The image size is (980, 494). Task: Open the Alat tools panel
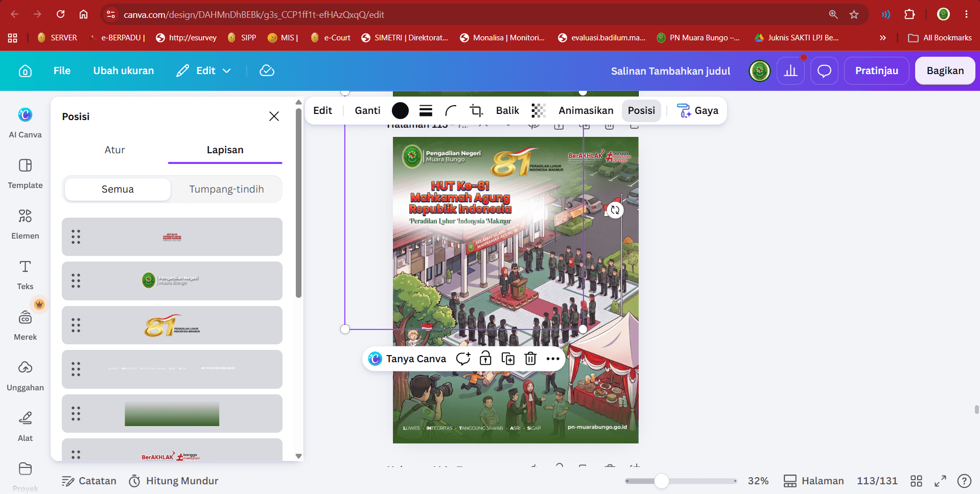[25, 427]
